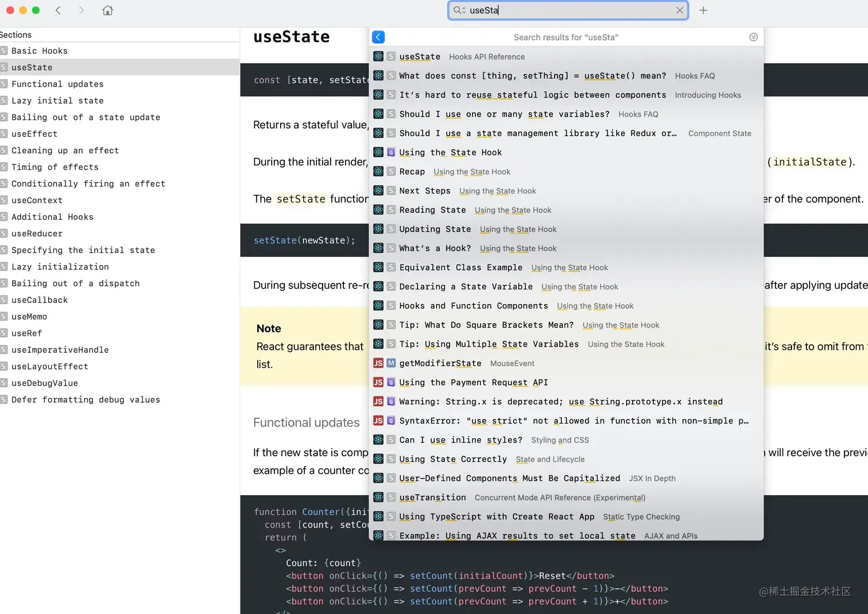
Task: Click the Home icon in the toolbar
Action: pos(107,10)
